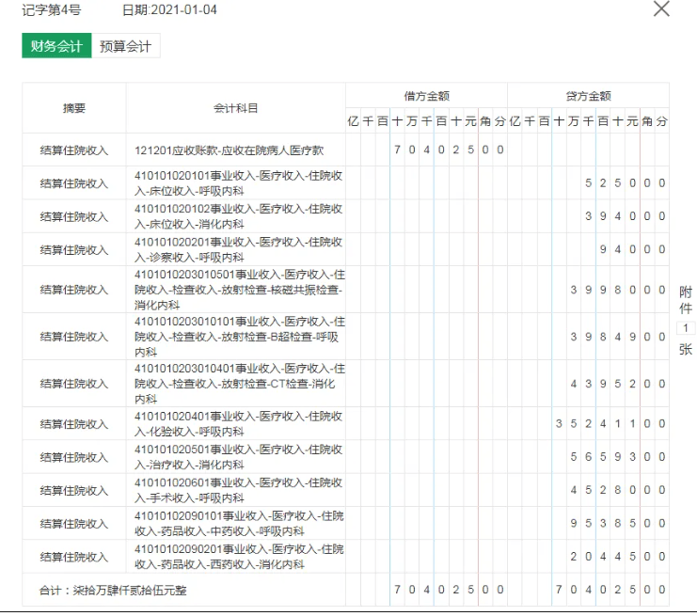Click the 会计科目 column header
697x616 pixels.
coord(235,108)
